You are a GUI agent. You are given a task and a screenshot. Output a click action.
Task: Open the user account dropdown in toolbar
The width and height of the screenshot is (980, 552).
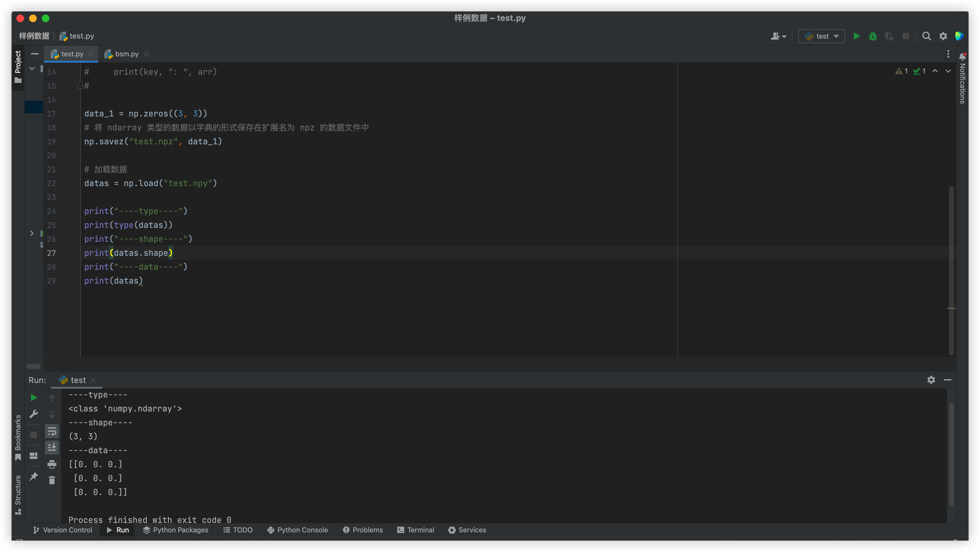coord(778,36)
